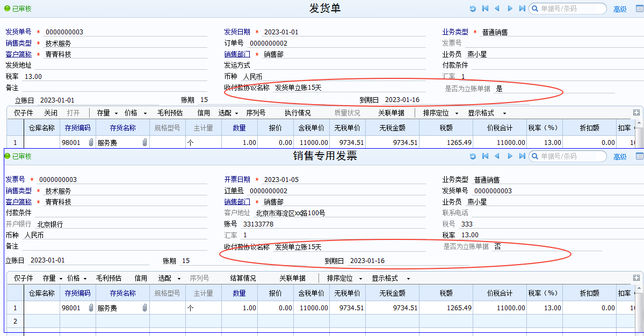
Task: Expand 显示格式 dropdown in 发货单 toolbar
Action: click(504, 113)
